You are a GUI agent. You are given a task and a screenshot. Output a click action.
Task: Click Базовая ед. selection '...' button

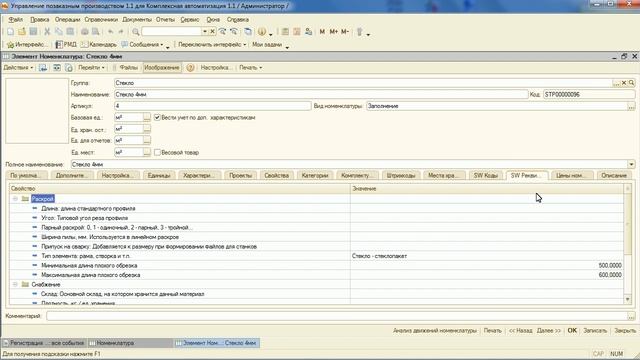click(147, 118)
